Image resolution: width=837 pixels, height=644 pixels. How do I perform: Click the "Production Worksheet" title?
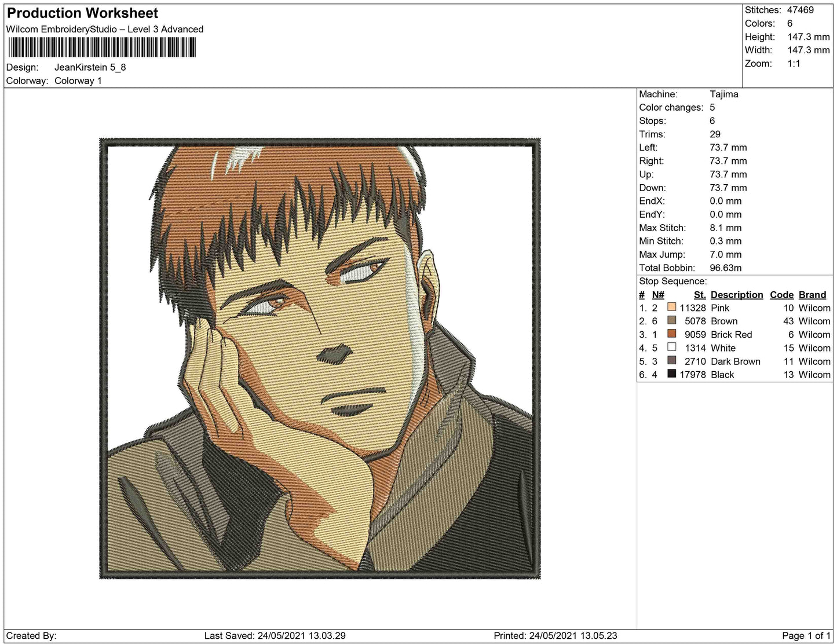click(82, 13)
